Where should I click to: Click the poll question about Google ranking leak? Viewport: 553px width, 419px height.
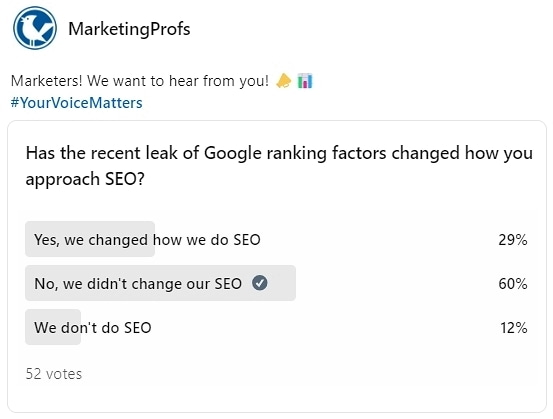tap(279, 166)
